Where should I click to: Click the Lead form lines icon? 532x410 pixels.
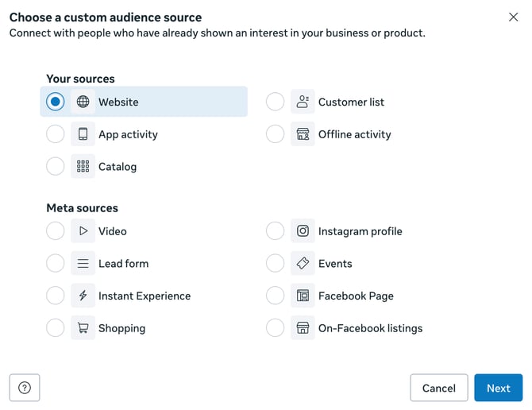coord(83,264)
